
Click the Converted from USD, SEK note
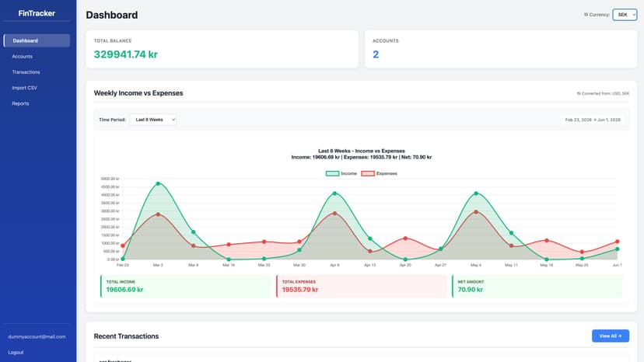coord(603,93)
